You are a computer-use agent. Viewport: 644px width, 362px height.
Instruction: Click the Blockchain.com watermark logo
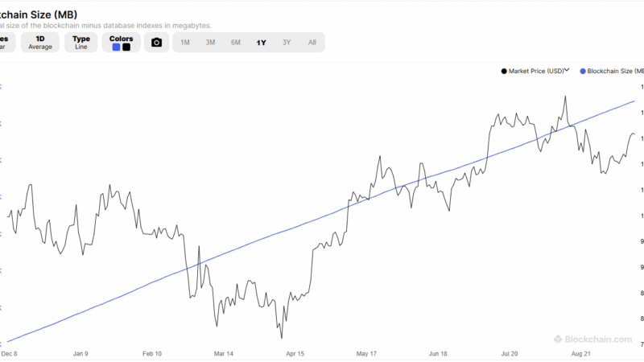(x=592, y=340)
